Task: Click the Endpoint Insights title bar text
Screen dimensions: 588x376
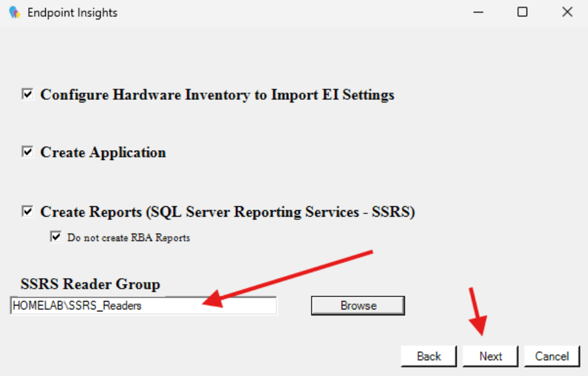Action: pyautogui.click(x=72, y=12)
